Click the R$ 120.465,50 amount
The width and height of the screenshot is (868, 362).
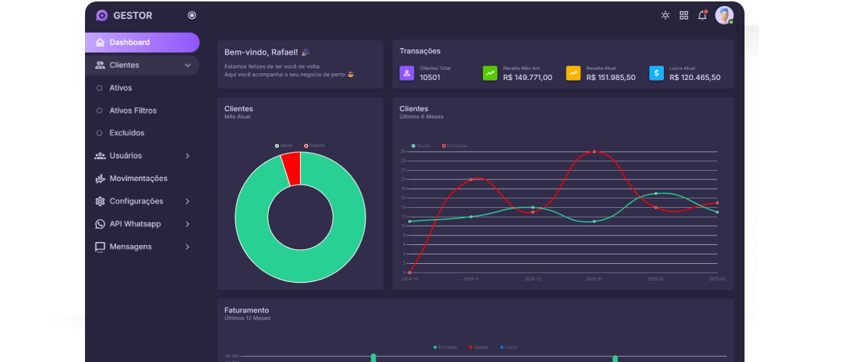pos(694,78)
